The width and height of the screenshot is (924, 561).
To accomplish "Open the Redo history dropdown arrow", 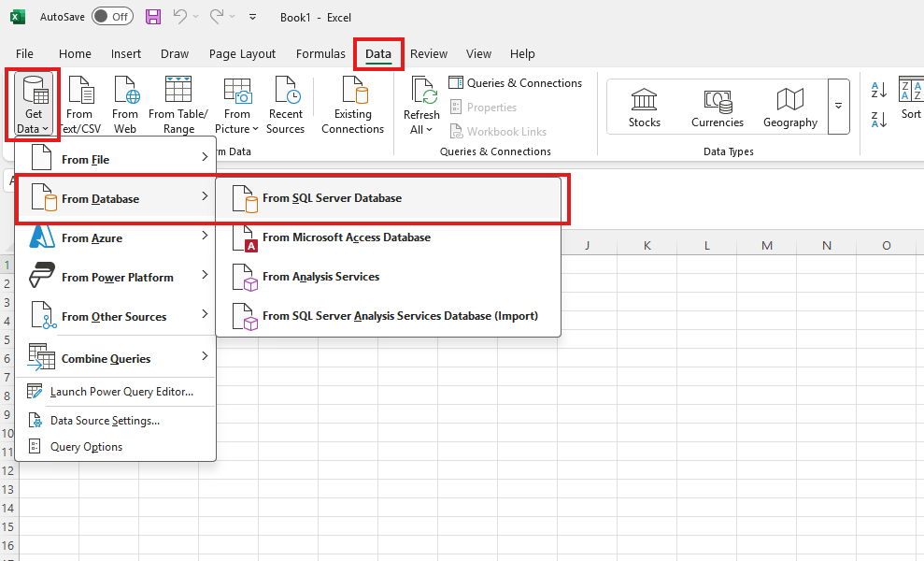I will point(233,17).
